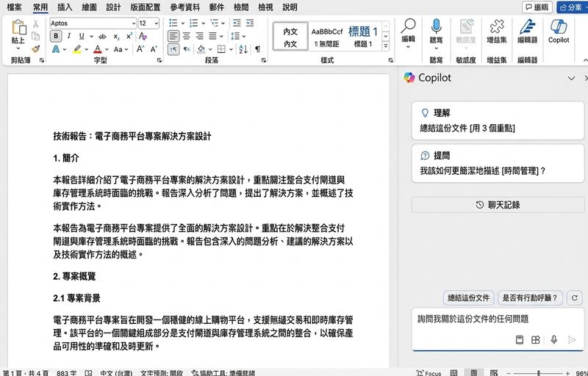
Task: Toggle Align Right
Action: pyautogui.click(x=199, y=36)
